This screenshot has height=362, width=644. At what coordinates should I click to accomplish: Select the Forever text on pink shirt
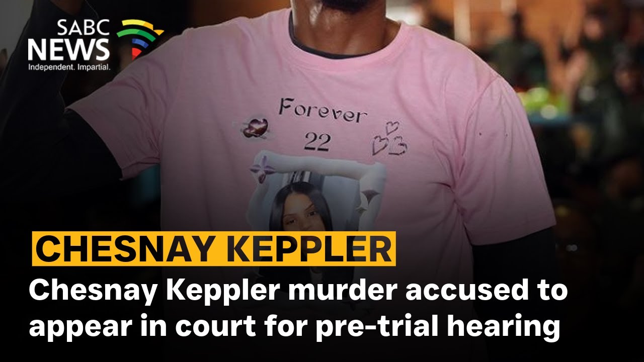point(321,110)
